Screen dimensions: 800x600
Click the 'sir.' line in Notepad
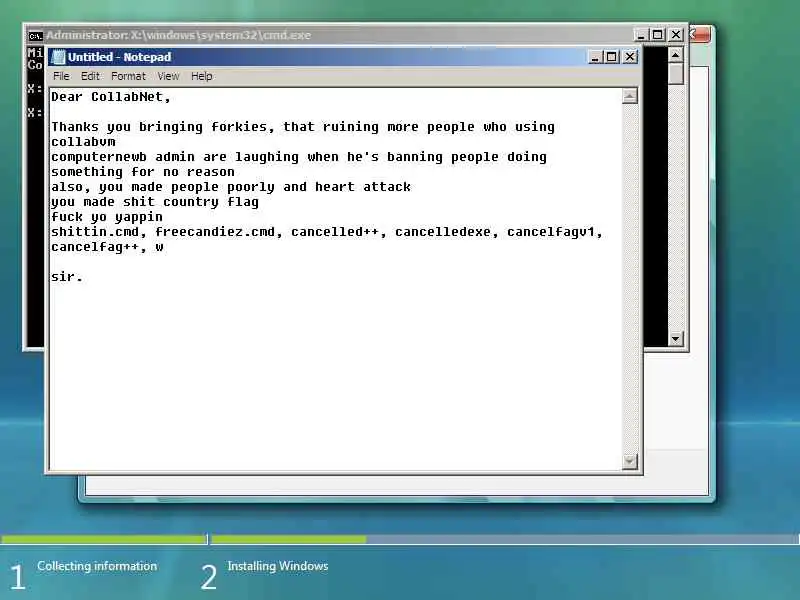(x=67, y=277)
